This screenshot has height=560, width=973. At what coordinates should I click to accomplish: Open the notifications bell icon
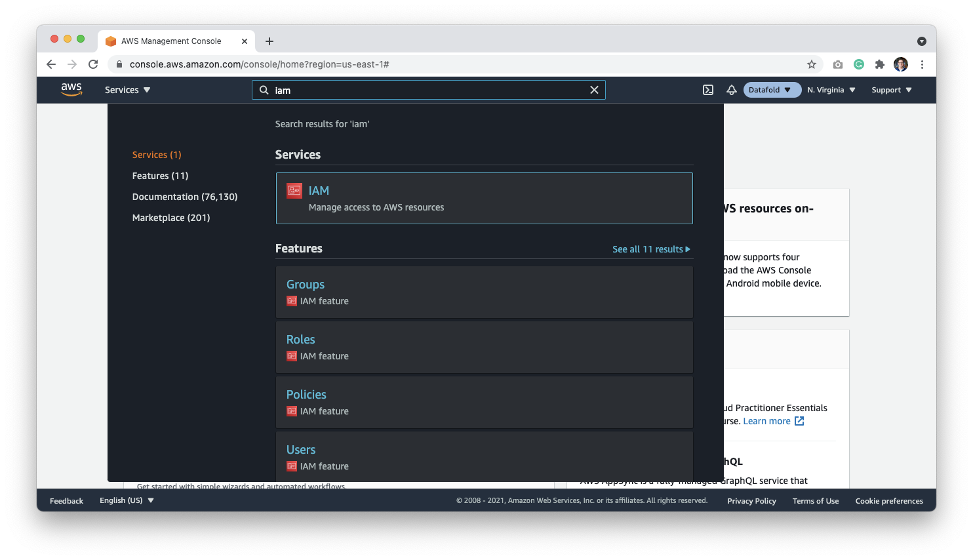tap(732, 90)
